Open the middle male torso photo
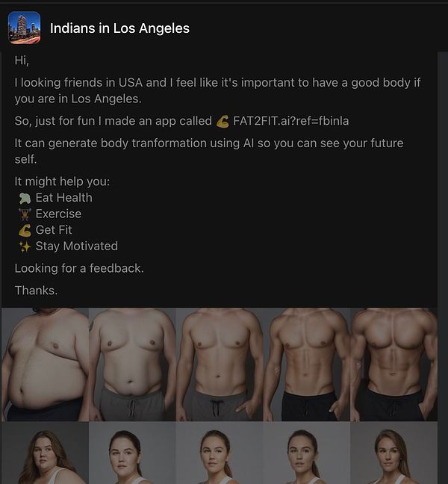Screen dimensions: 448x484 (x=220, y=364)
